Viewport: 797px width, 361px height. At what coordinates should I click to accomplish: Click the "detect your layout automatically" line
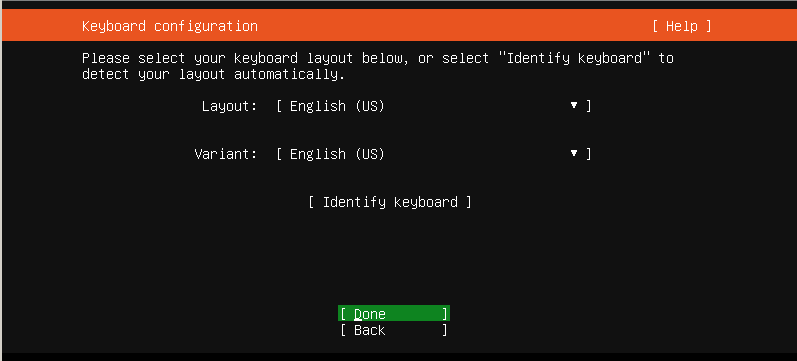tap(213, 75)
